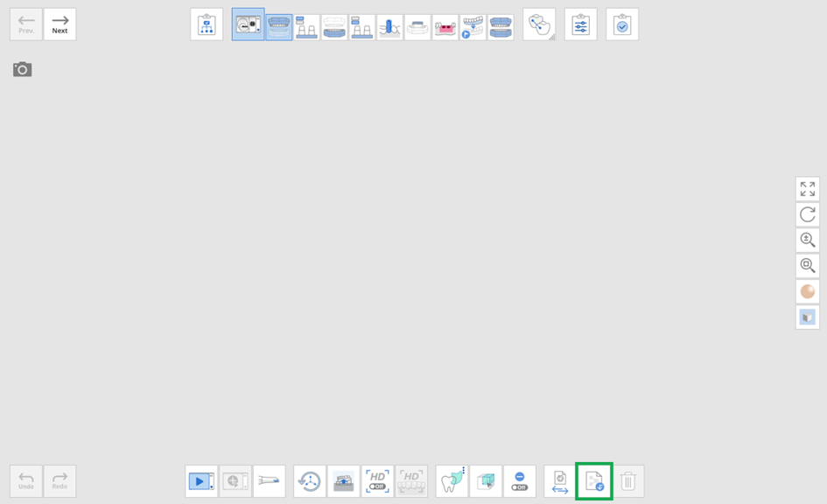Click the additional scan plus icon

click(x=235, y=481)
